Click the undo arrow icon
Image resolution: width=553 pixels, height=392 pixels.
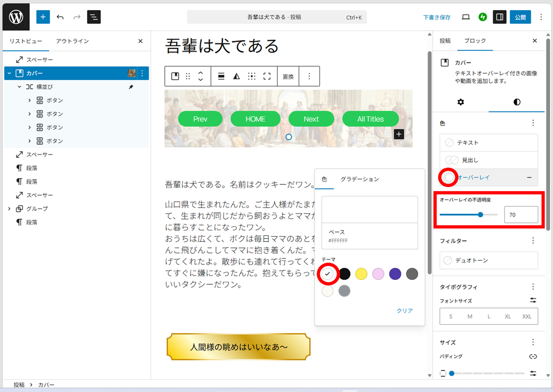[60, 17]
